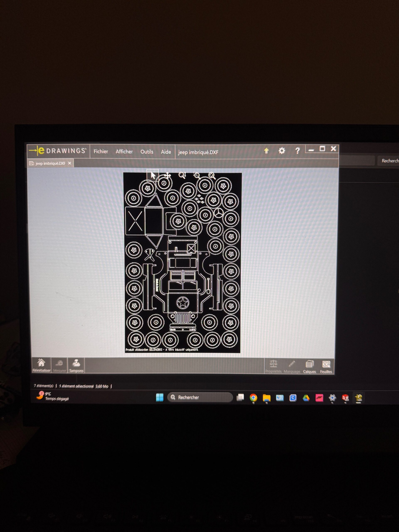Pick the Zoom to Area tool

pos(197,176)
